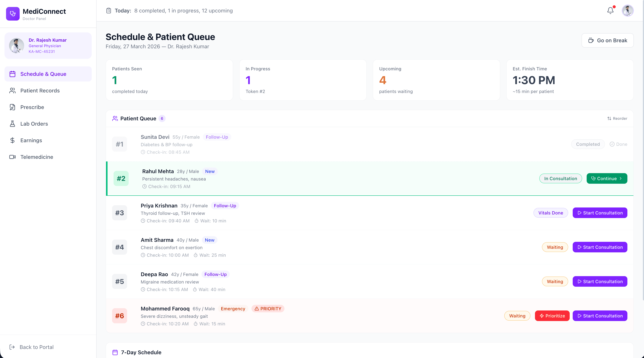
Task: Open the Reorder queue control
Action: 617,118
